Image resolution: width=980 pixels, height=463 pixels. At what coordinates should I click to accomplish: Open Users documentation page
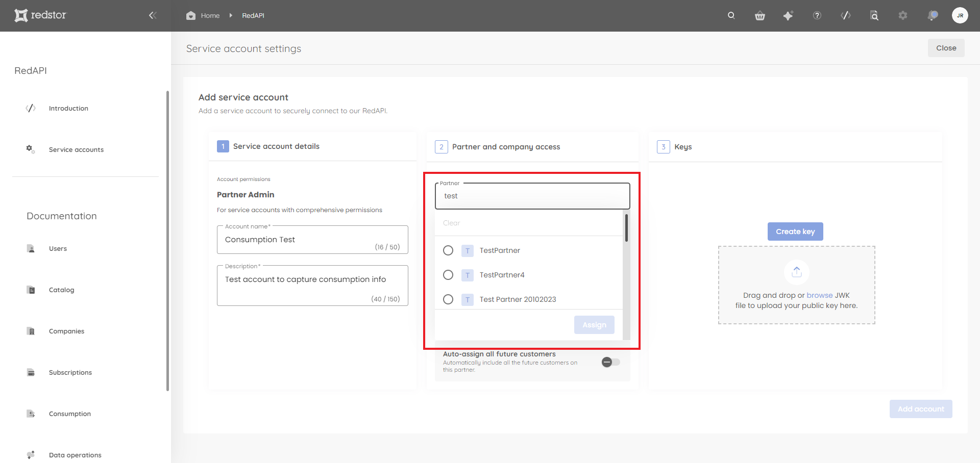pyautogui.click(x=58, y=248)
